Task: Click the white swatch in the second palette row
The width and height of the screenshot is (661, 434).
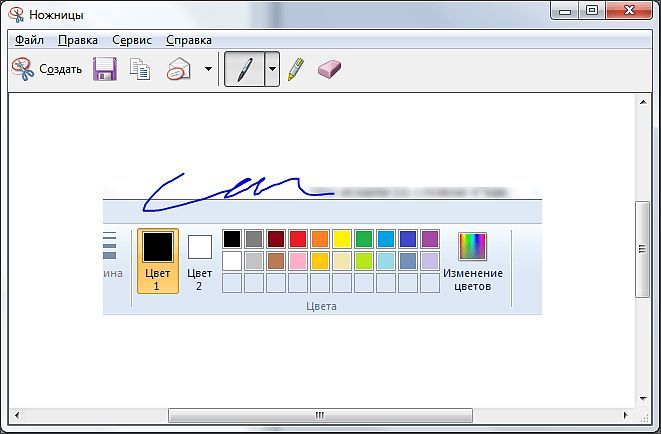Action: coord(232,261)
